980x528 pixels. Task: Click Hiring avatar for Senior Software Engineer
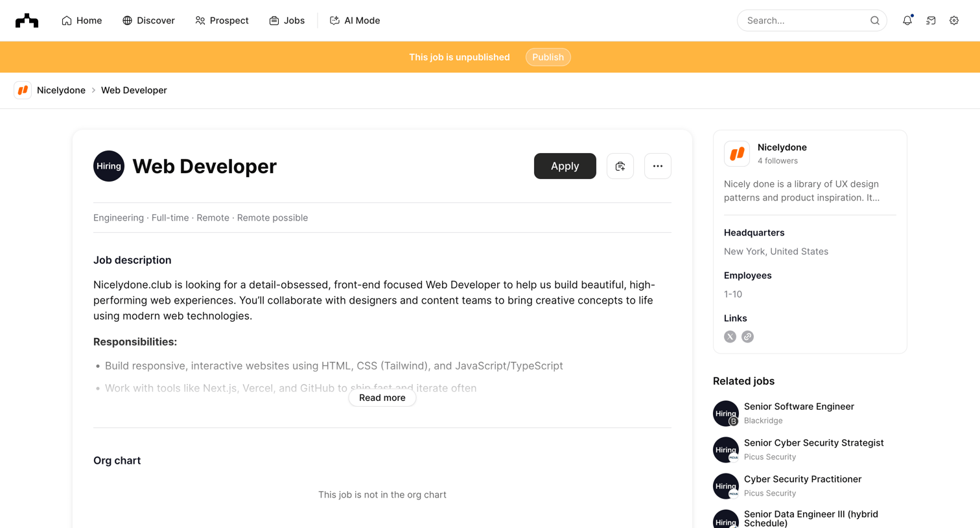click(726, 413)
